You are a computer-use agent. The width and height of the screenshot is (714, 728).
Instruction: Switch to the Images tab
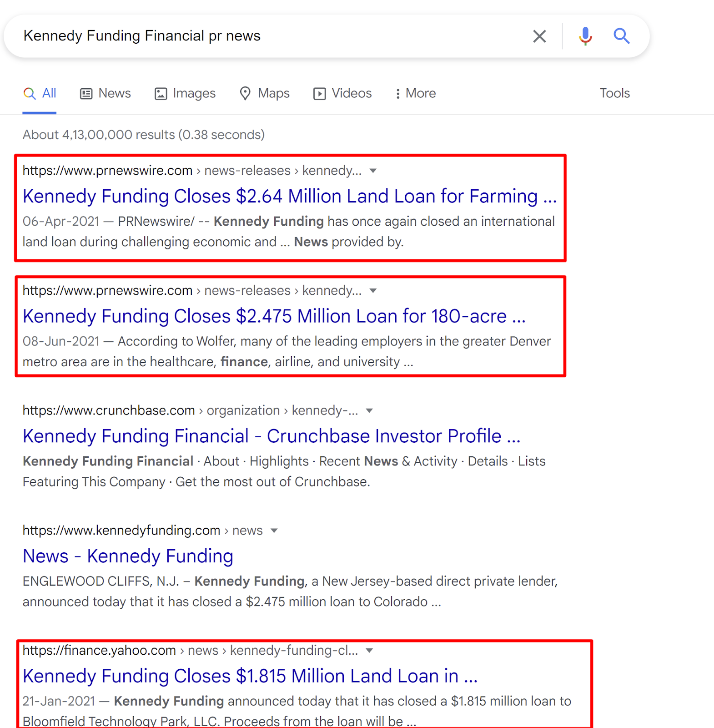tap(185, 93)
